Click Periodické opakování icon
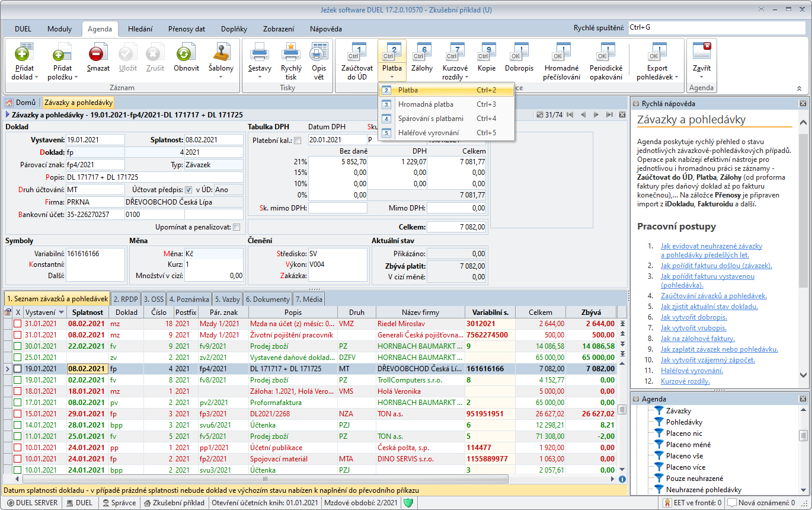This screenshot has height=510, width=812. coord(606,53)
